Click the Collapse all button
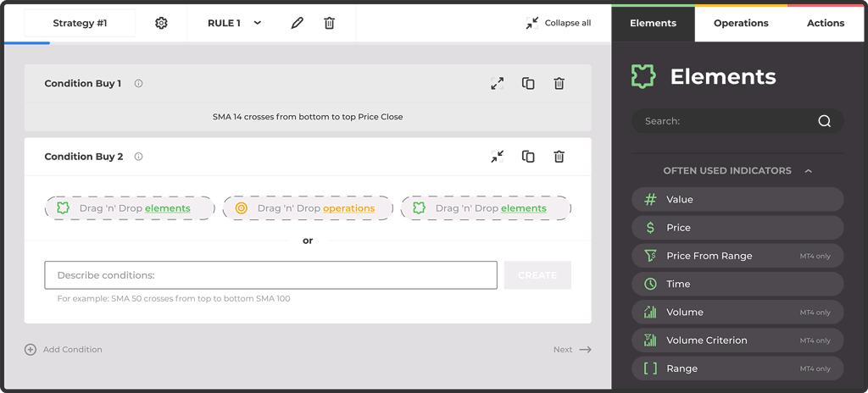Screen dimensions: 868x393 tap(558, 23)
